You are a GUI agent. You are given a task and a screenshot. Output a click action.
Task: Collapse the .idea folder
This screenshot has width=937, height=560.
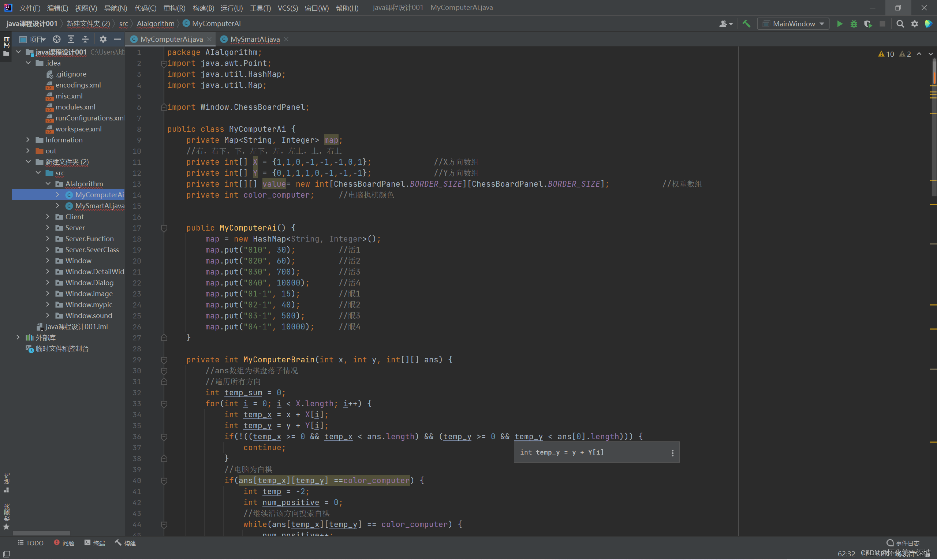pos(28,63)
